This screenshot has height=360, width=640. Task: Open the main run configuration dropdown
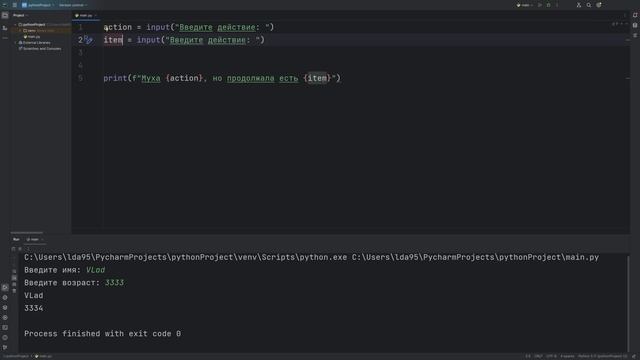click(x=524, y=5)
